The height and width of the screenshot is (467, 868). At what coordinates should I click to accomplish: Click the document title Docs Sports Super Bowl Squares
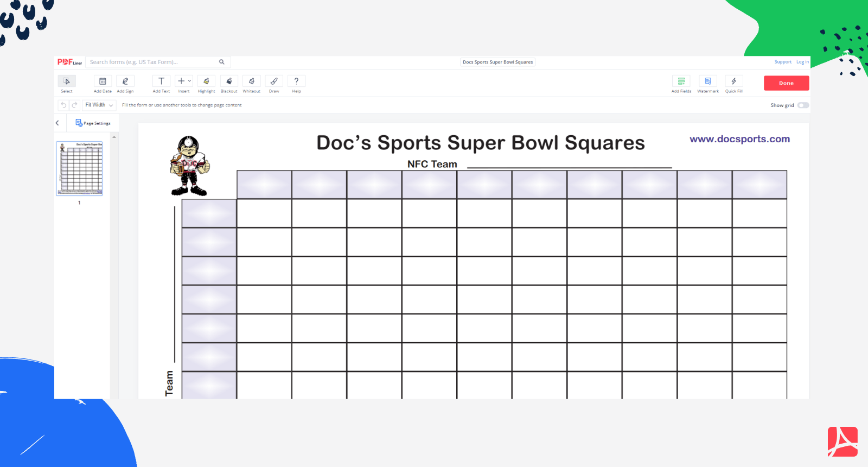tap(497, 62)
